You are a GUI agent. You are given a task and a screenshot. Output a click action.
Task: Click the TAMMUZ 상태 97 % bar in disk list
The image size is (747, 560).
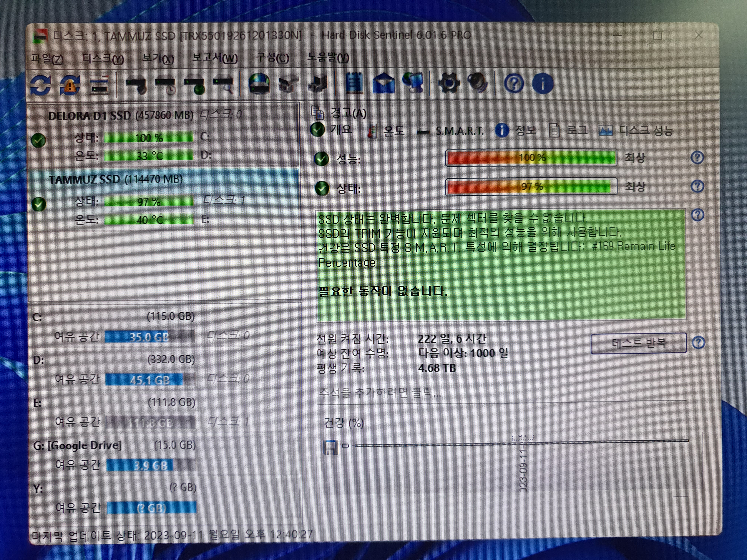tap(149, 201)
